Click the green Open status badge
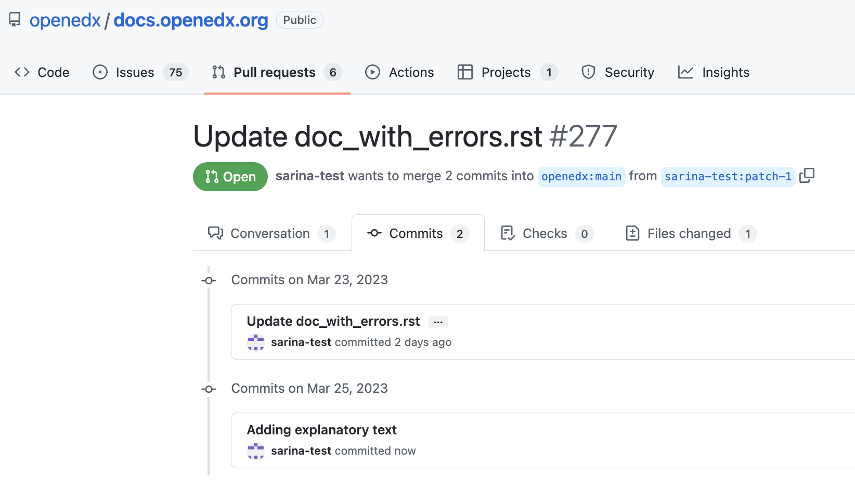855x504 pixels. coord(230,177)
